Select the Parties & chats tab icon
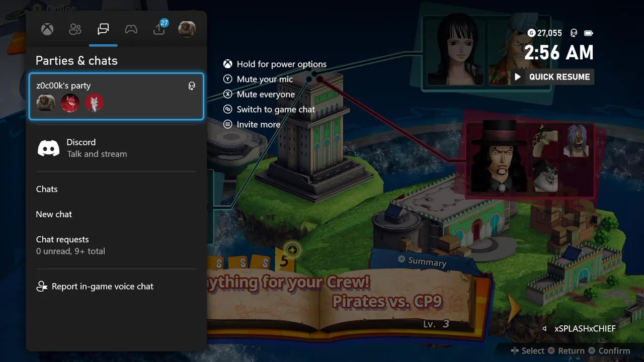Viewport: 644px width, 362px height. (103, 29)
